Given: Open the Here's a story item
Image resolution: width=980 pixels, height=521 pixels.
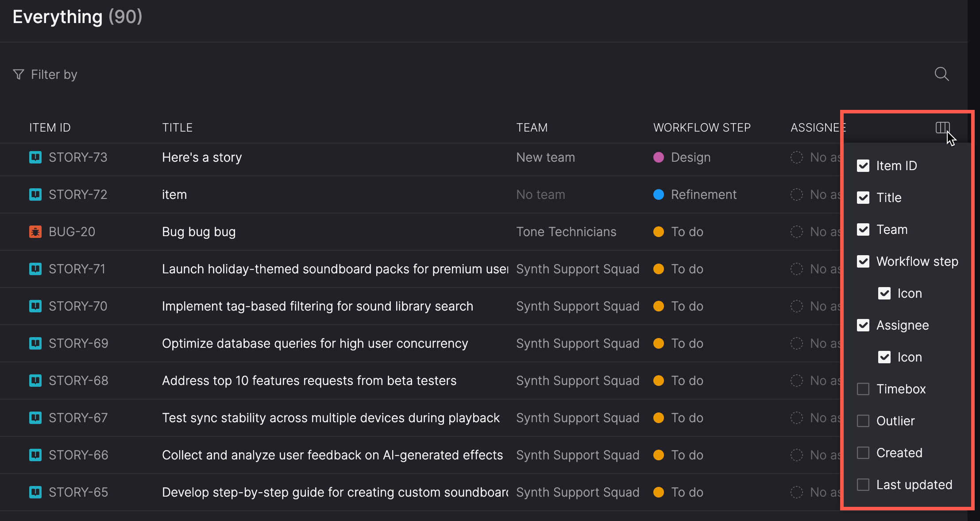Looking at the screenshot, I should [x=202, y=157].
